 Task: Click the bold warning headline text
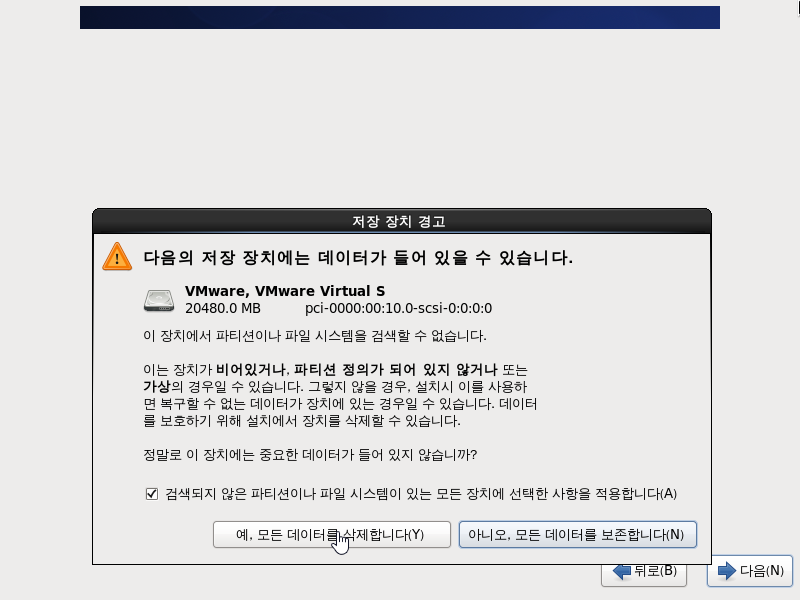point(358,257)
